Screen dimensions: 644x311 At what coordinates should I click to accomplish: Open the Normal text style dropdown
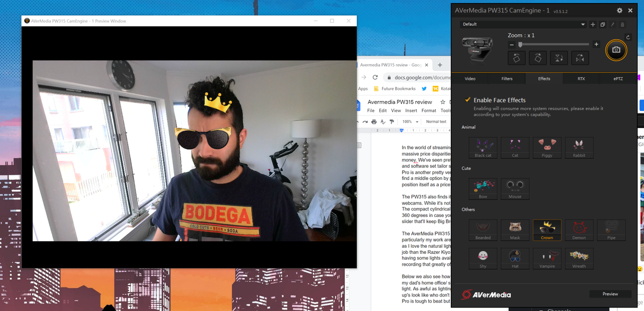(437, 122)
